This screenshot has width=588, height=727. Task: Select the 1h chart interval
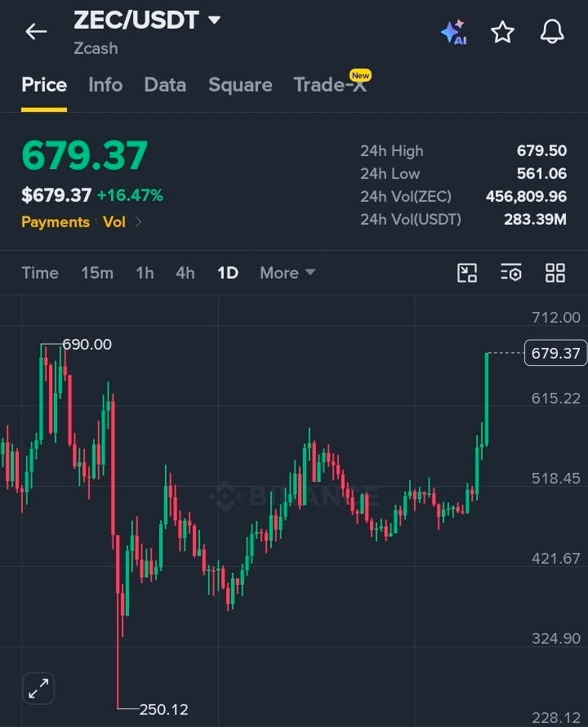(x=145, y=273)
